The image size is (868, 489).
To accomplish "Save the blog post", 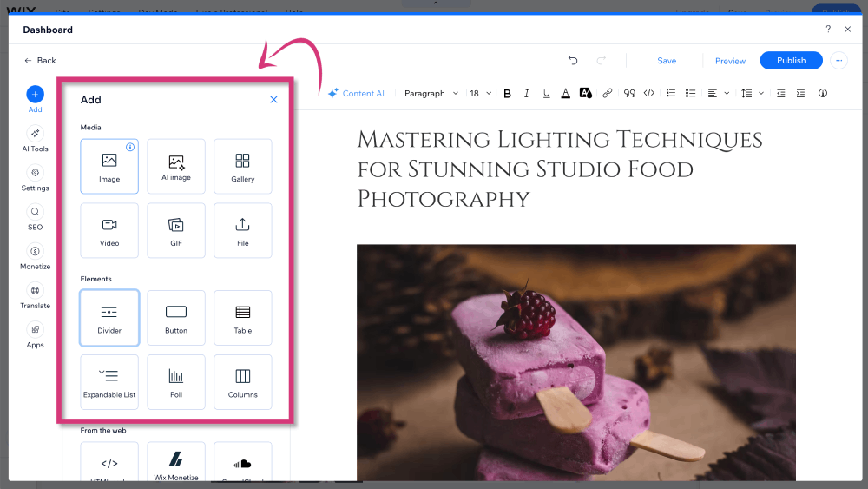I will [x=667, y=61].
